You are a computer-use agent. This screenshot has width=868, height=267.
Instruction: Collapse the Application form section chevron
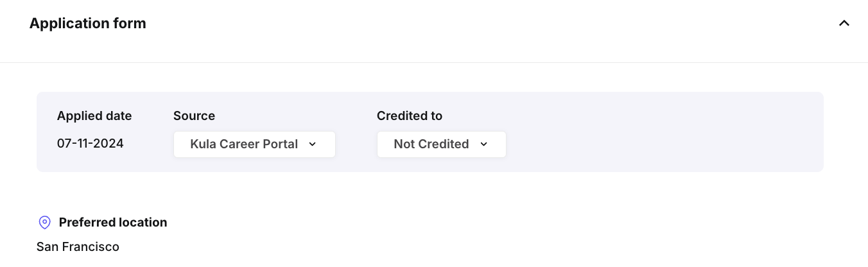click(x=844, y=24)
